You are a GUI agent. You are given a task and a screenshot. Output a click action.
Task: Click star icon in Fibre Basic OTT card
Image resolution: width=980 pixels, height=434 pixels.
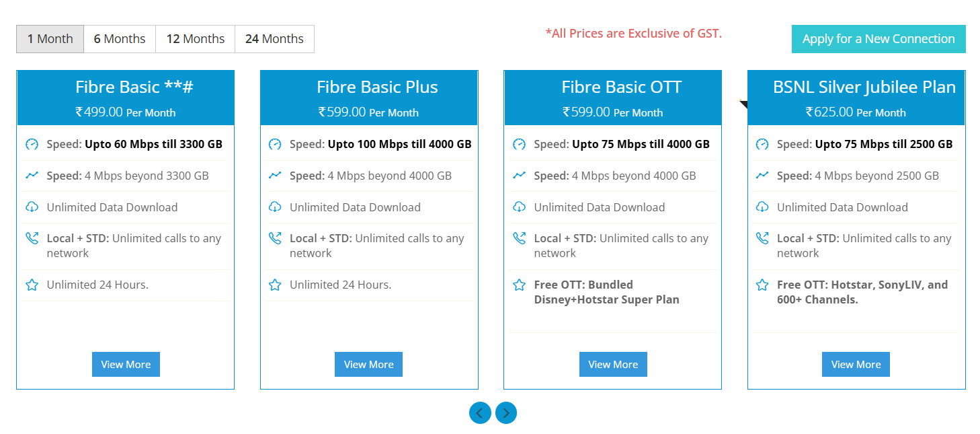(519, 285)
